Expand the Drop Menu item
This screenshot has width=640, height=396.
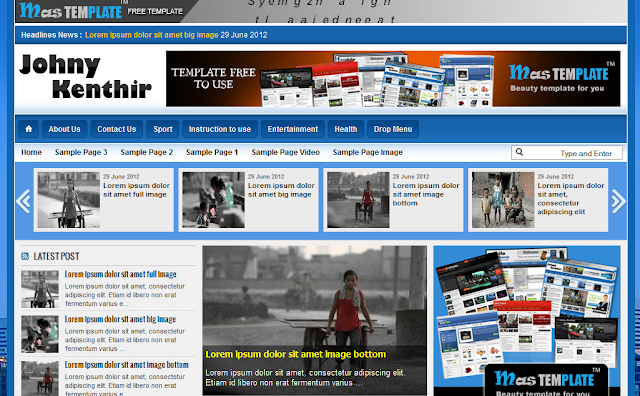(393, 129)
